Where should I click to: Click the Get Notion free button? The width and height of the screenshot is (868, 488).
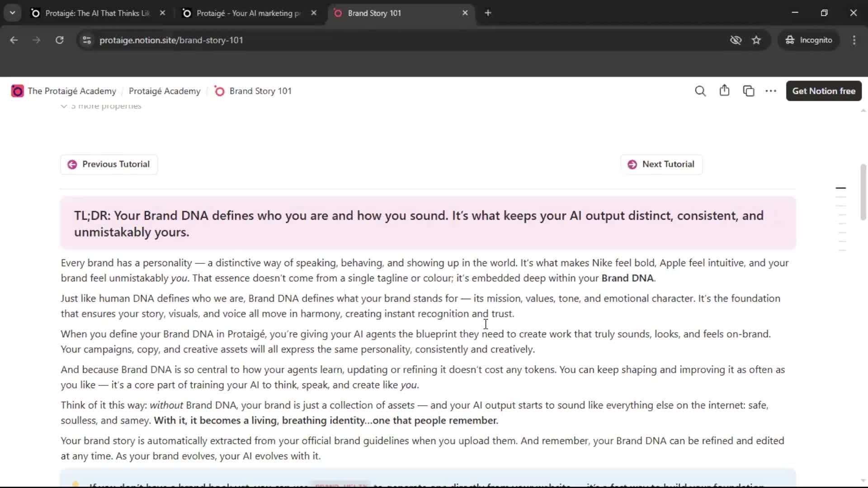[x=824, y=91]
